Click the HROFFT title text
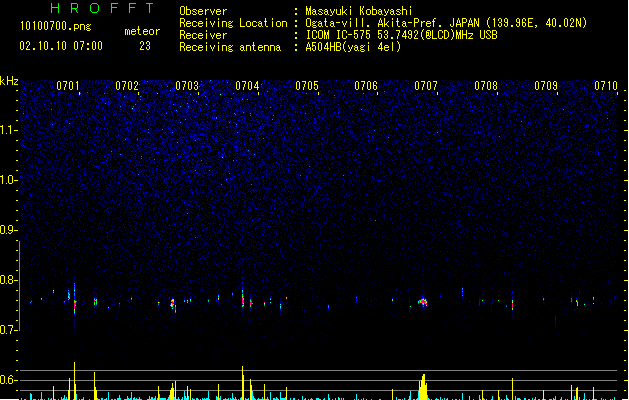Image resolution: width=629 pixels, height=400 pixels. (103, 8)
